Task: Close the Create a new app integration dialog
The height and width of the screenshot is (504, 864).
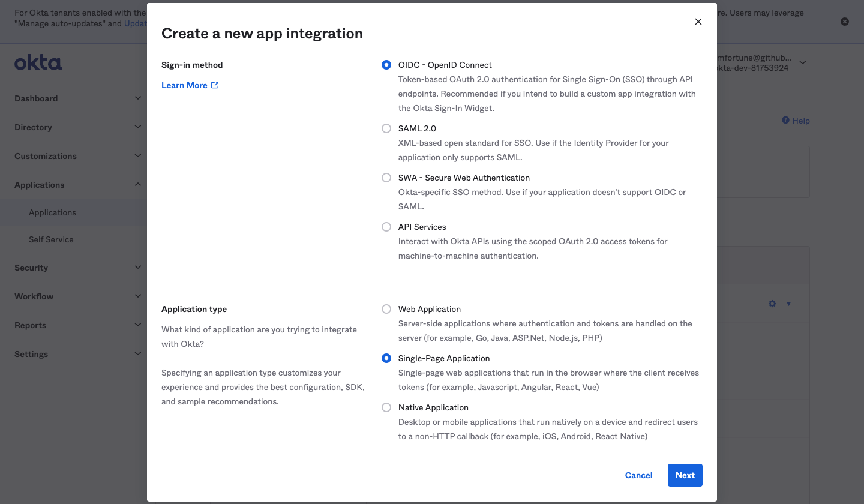Action: point(698,21)
